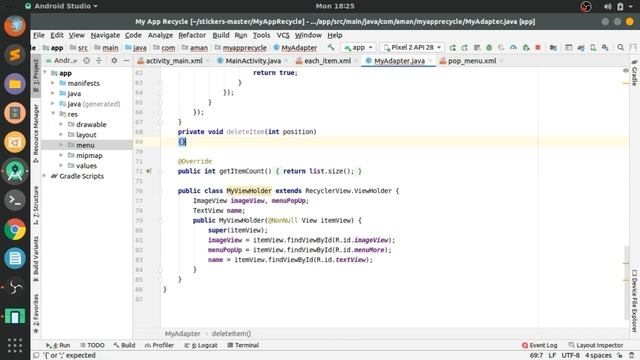Expand the mipmap folder arrow

click(x=61, y=155)
